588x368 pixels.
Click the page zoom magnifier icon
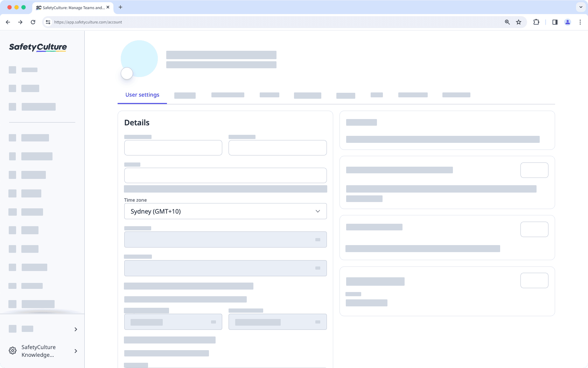507,22
